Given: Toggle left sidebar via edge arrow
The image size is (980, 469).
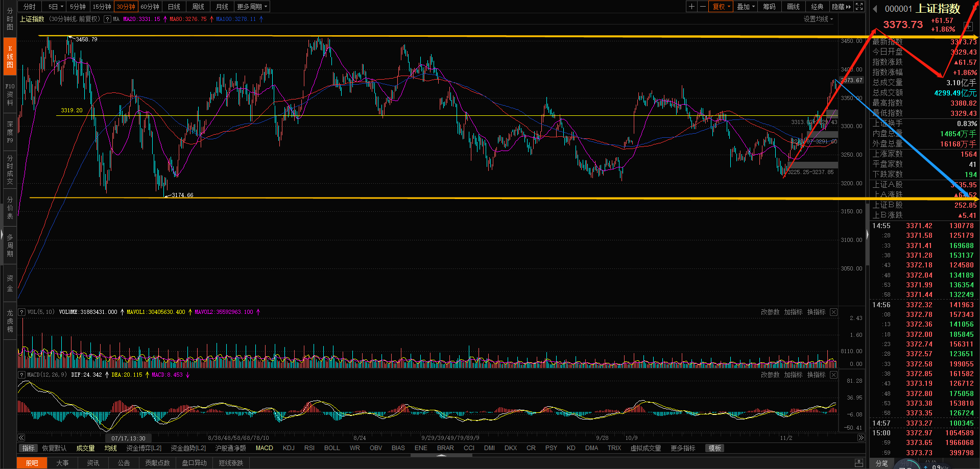Looking at the screenshot, I should 2,235.
